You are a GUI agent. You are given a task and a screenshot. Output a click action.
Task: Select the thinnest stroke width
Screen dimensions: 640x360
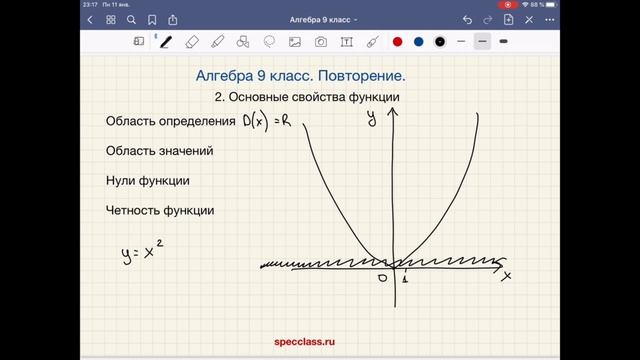click(461, 41)
